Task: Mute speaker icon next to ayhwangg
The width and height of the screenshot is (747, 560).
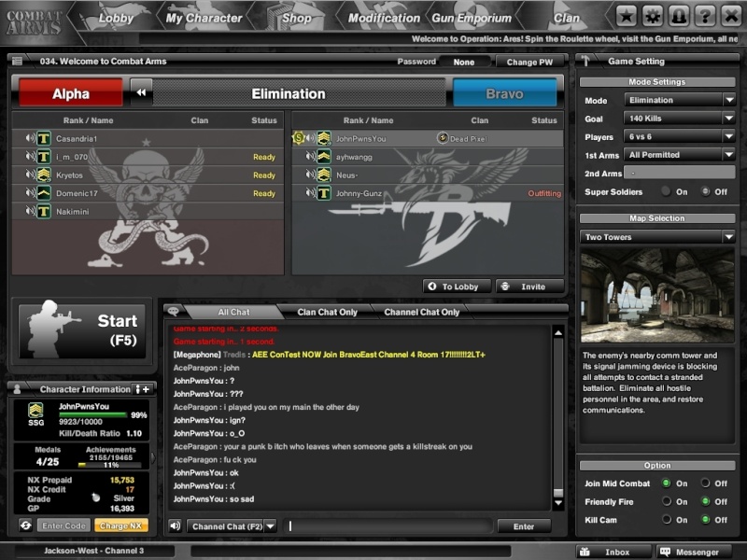Action: pyautogui.click(x=310, y=156)
